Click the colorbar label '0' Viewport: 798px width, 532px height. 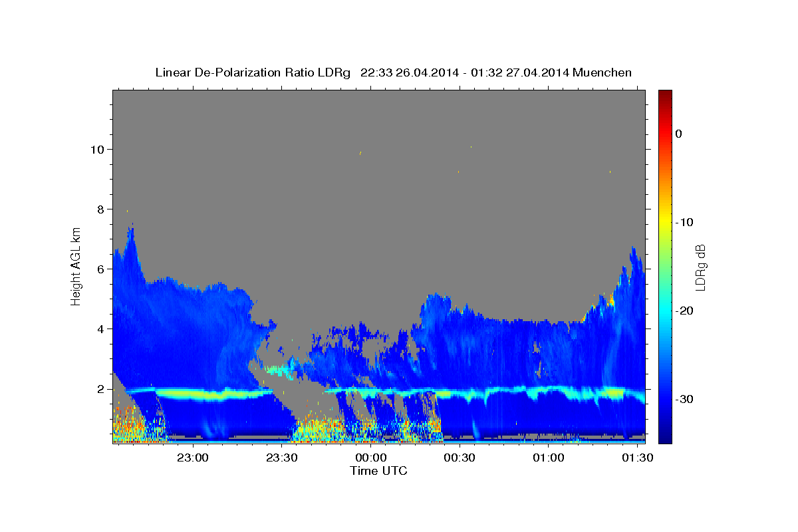coord(678,134)
